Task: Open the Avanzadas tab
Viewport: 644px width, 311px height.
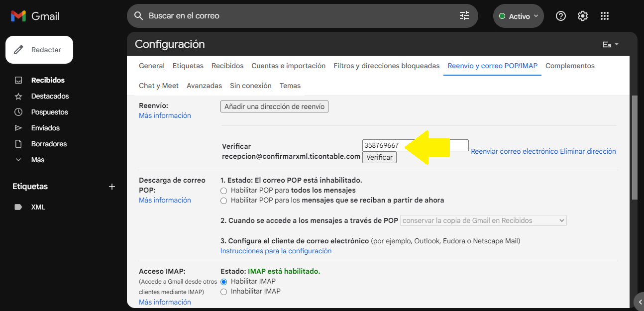Action: click(x=204, y=86)
